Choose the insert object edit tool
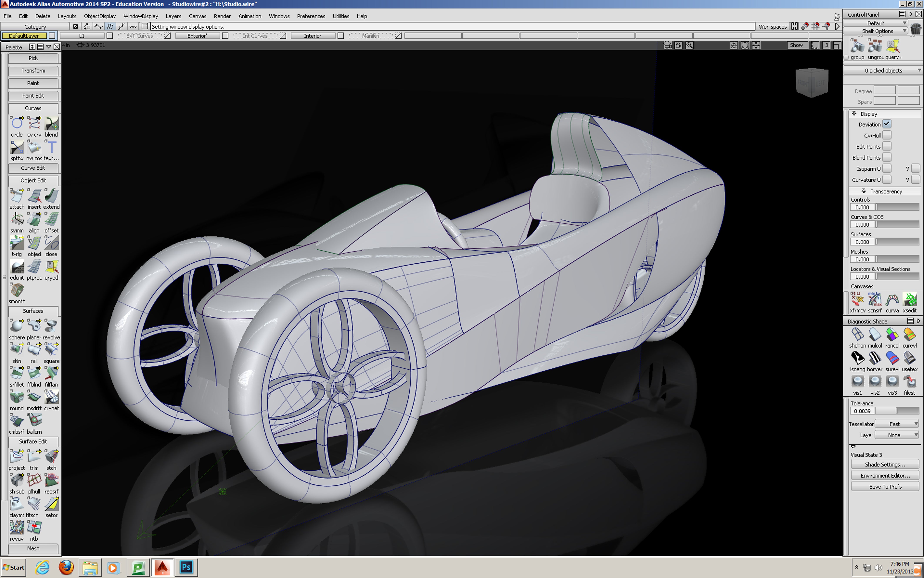924x578 pixels. coord(34,196)
